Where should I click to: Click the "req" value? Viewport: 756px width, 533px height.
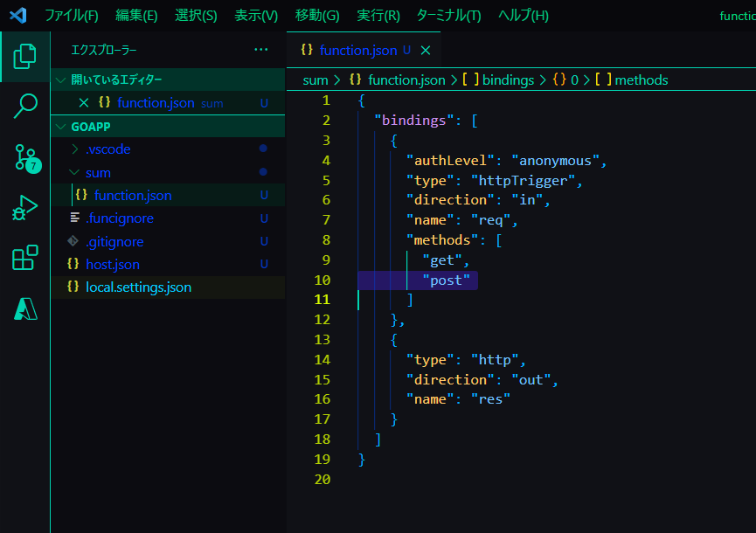491,220
